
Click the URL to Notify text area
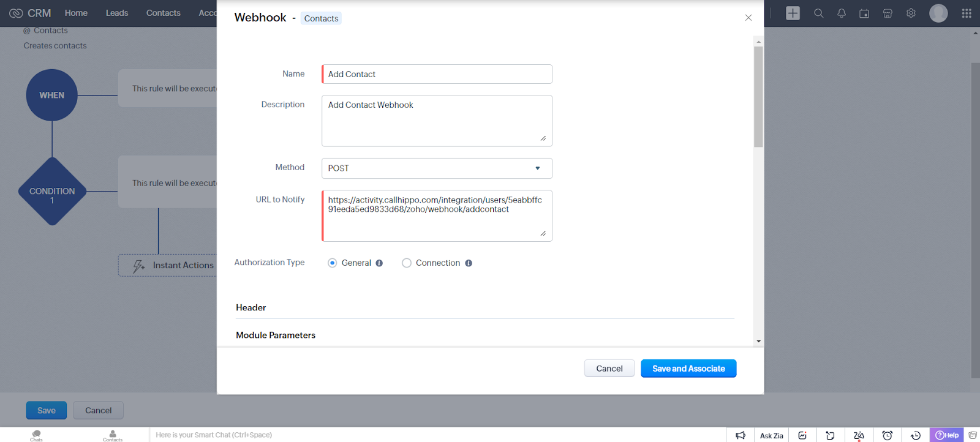point(437,216)
